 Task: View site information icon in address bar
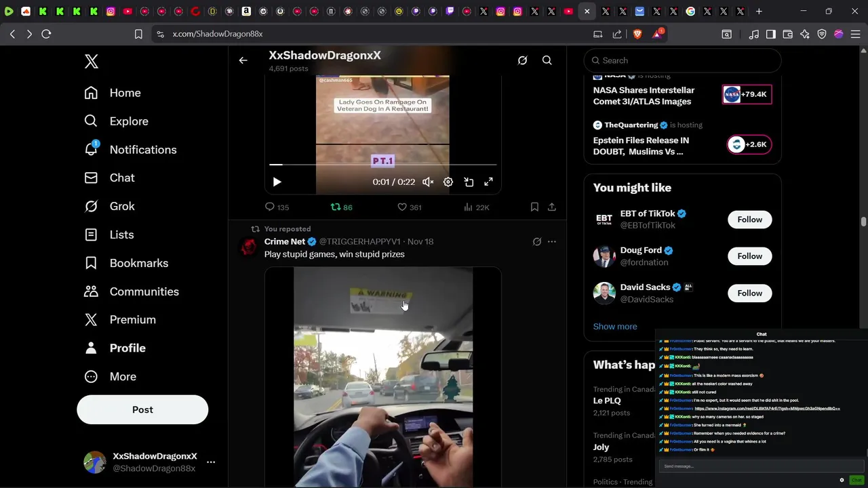point(160,34)
